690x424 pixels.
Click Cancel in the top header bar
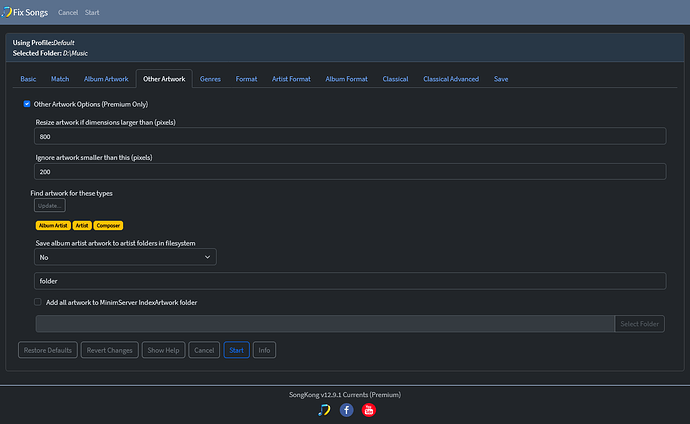tap(68, 12)
